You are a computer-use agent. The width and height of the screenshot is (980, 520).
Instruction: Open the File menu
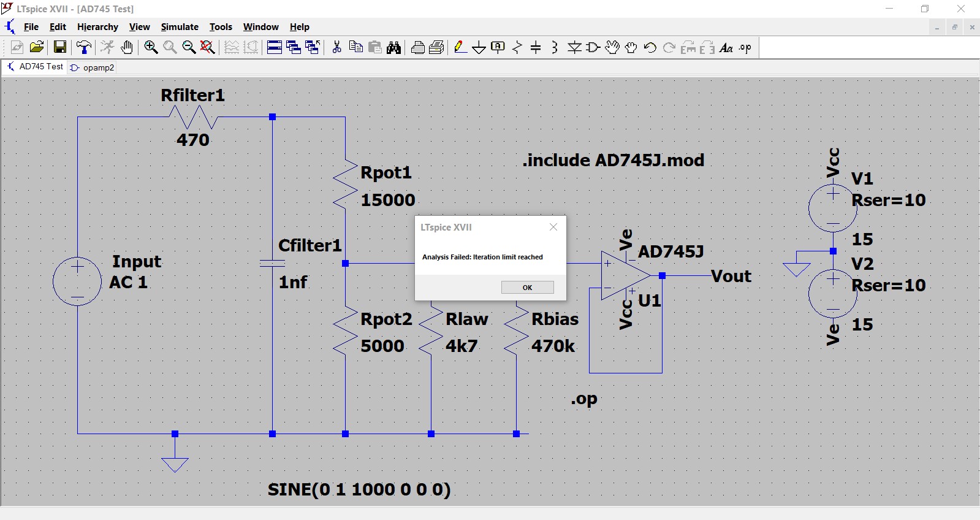tap(31, 27)
